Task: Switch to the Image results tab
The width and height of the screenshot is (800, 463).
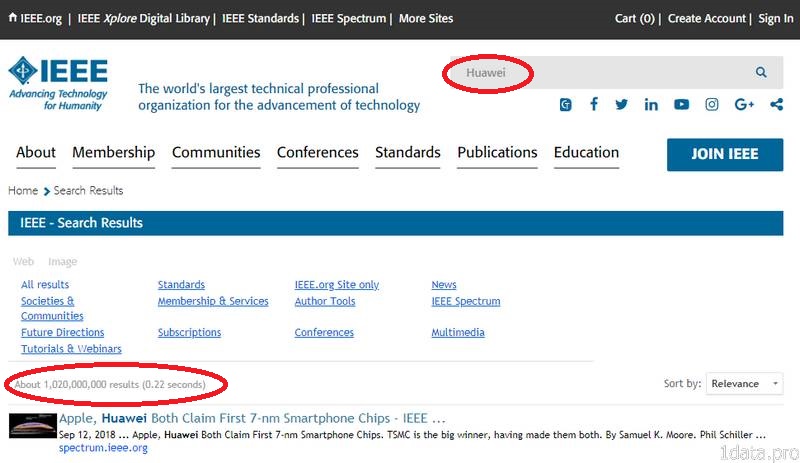Action: point(62,261)
